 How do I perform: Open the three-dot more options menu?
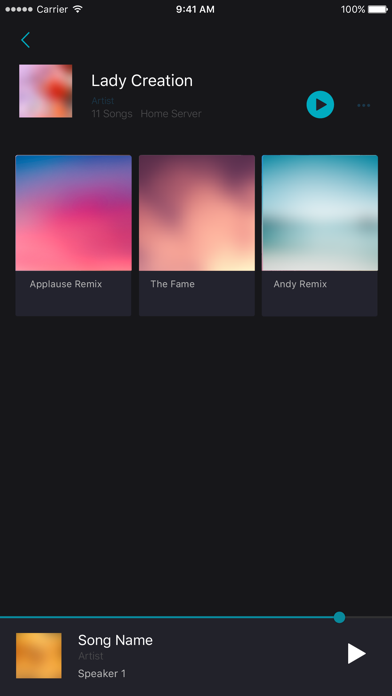click(364, 105)
